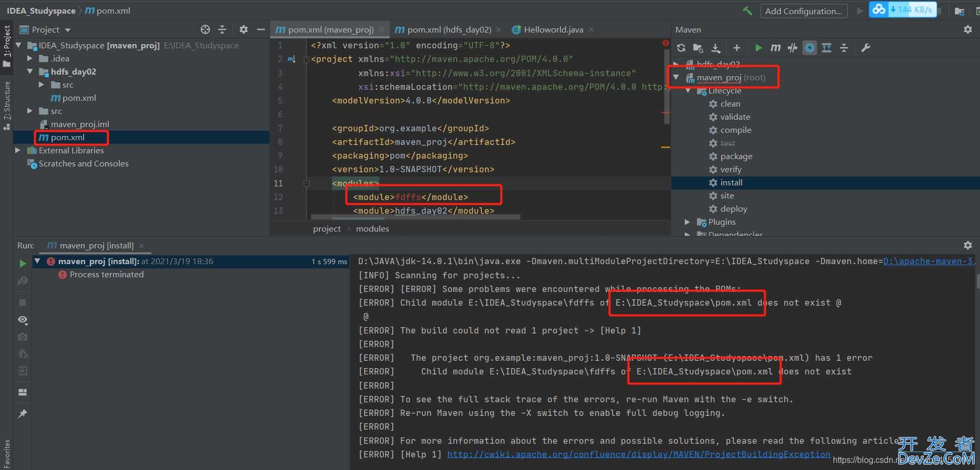Viewport: 980px width, 470px height.
Task: Click 'project' breadcrumb in editor
Action: tap(327, 228)
